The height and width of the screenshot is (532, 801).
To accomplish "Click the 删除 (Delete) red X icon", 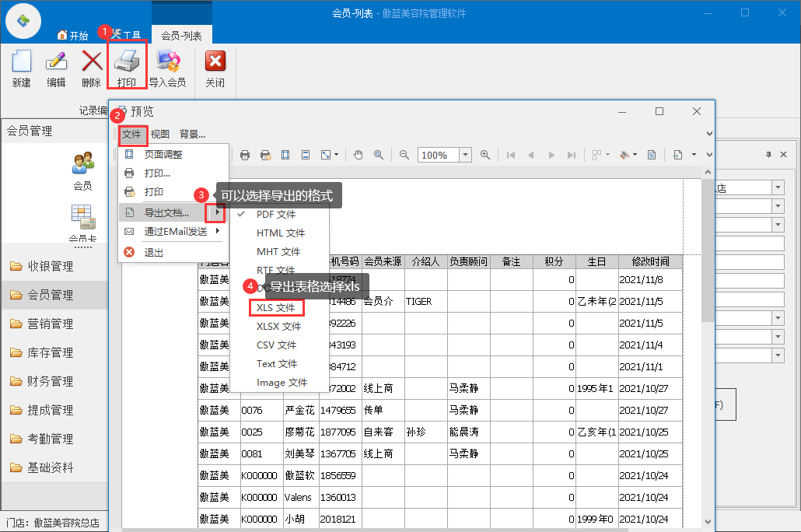I will tap(92, 62).
